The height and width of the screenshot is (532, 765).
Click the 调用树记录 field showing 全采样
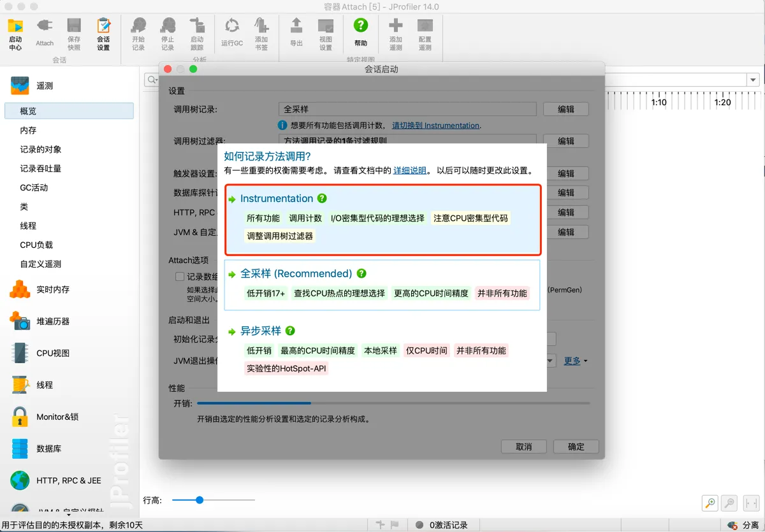coord(407,109)
